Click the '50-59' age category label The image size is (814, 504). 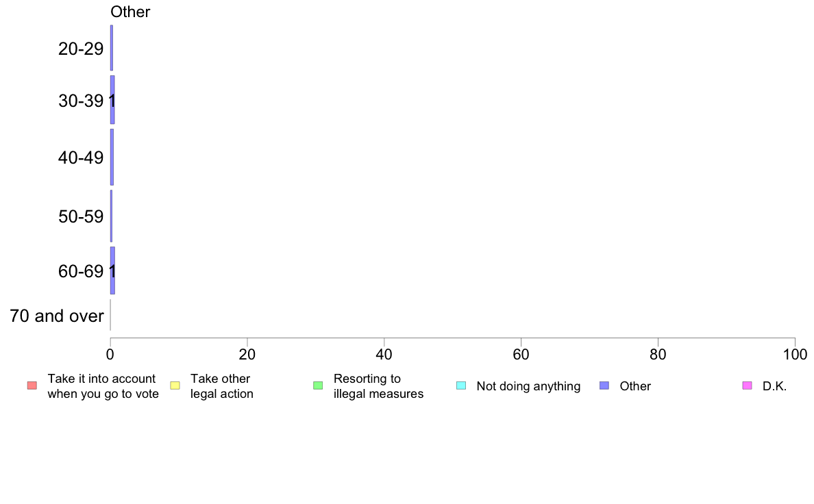pos(81,217)
